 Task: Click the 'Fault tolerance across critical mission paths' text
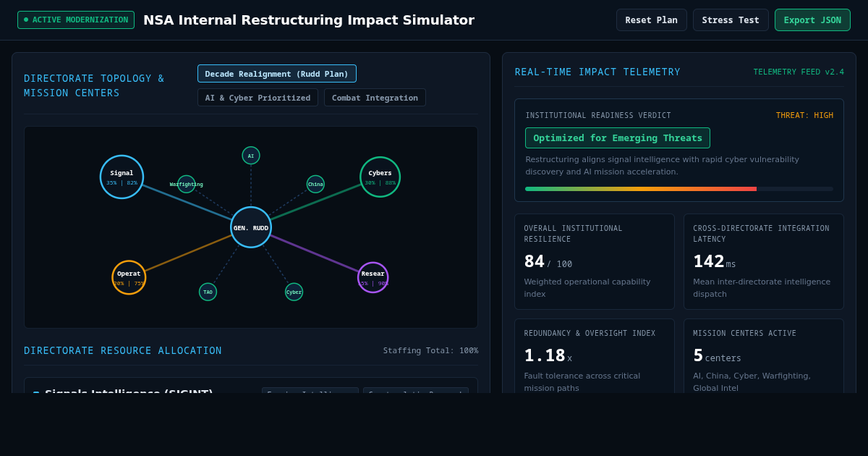[582, 382]
